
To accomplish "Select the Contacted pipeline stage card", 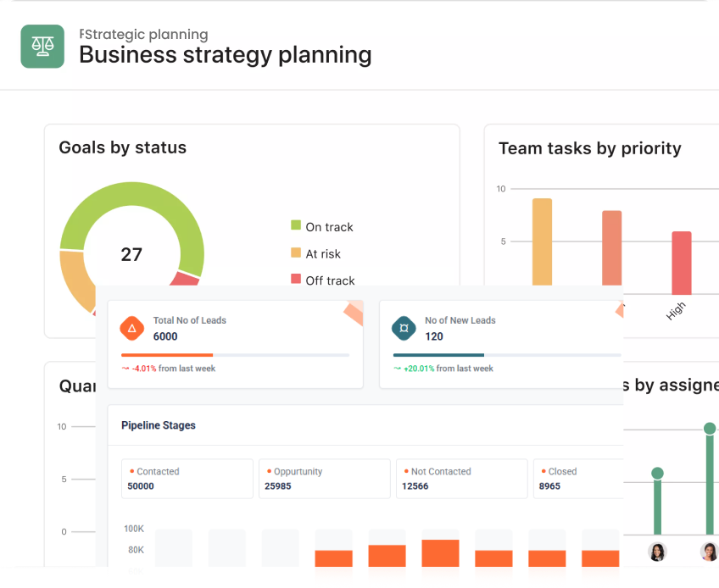I will (x=187, y=479).
